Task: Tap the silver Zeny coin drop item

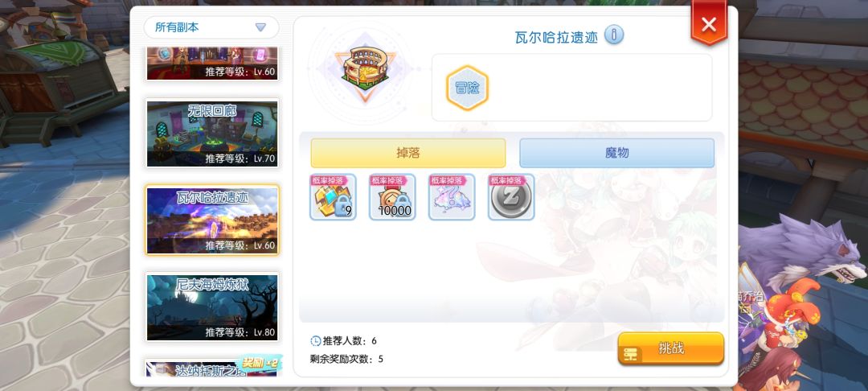Action: pyautogui.click(x=511, y=196)
